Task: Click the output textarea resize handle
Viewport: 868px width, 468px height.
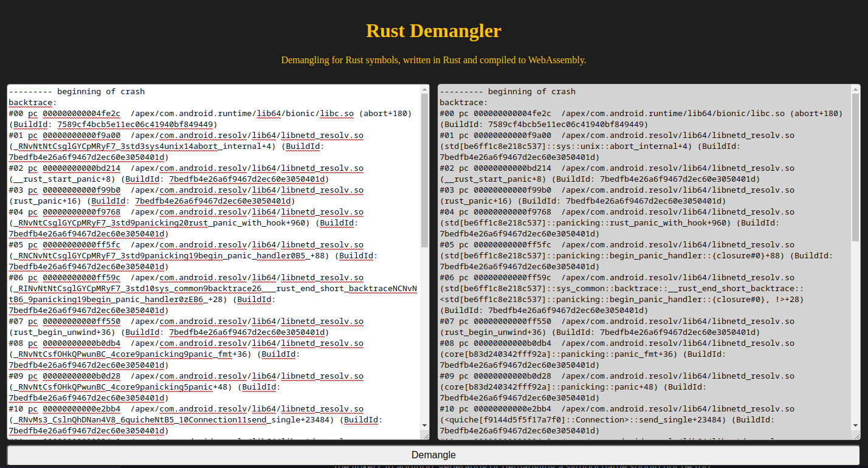Action: (856, 435)
